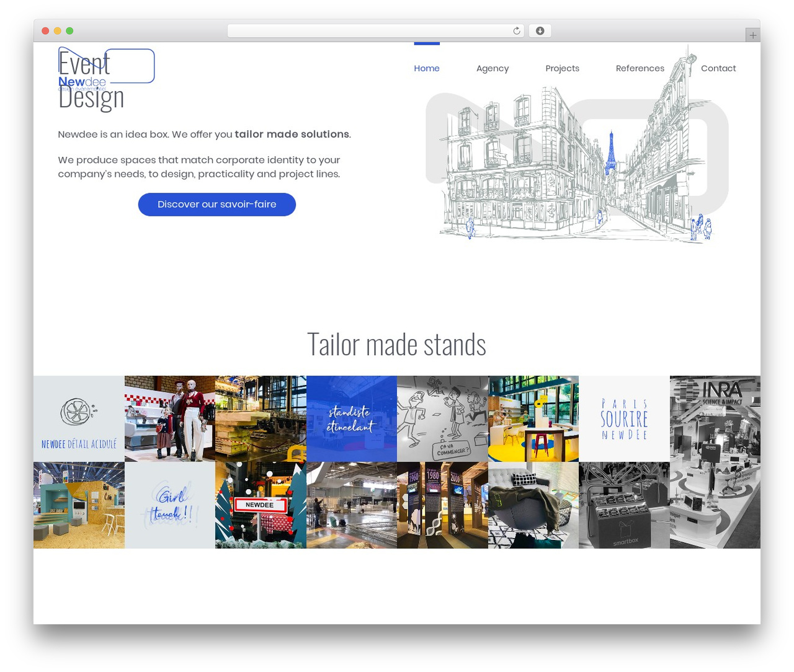
Task: Open a new tab with plus button
Action: (752, 35)
